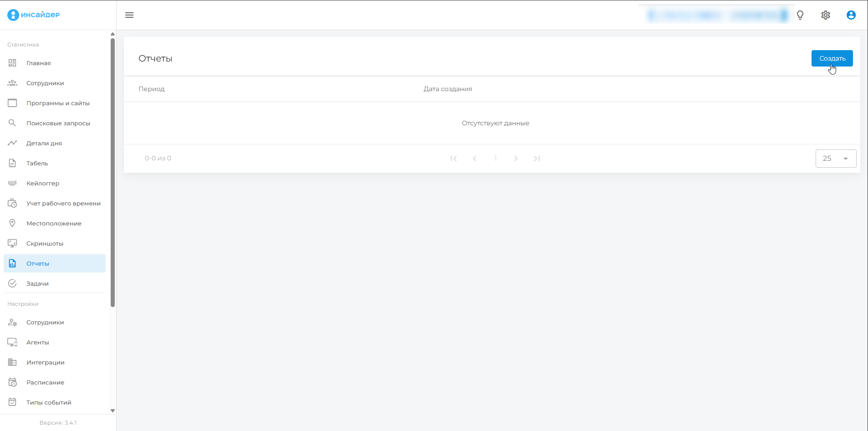Image resolution: width=868 pixels, height=431 pixels.
Task: Click the Детали дня chart icon
Action: point(12,143)
